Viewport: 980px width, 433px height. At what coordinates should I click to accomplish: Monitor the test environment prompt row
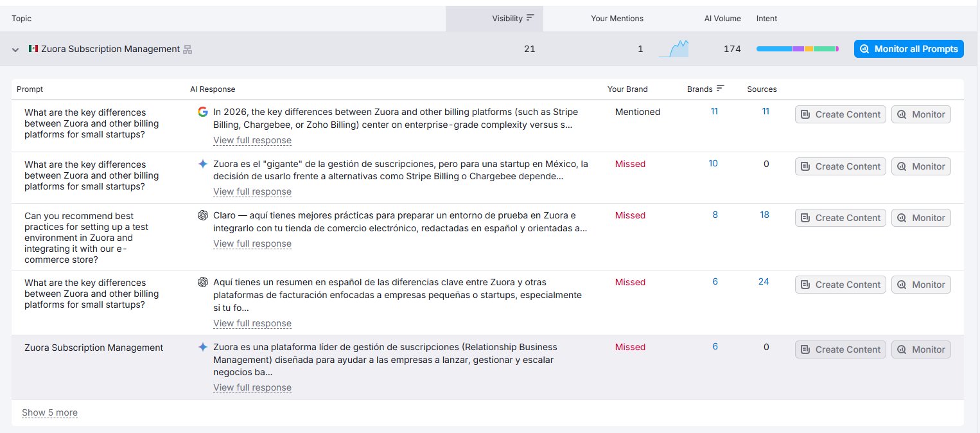point(921,218)
